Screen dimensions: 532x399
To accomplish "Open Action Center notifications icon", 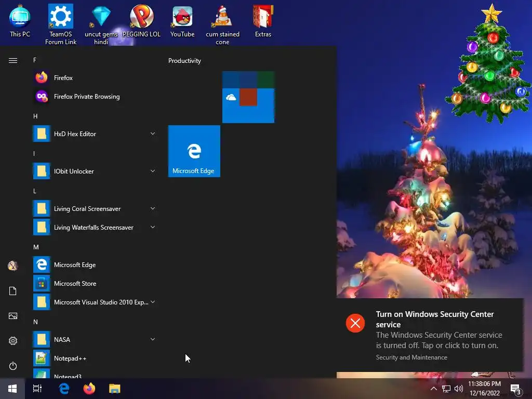I will click(516, 389).
